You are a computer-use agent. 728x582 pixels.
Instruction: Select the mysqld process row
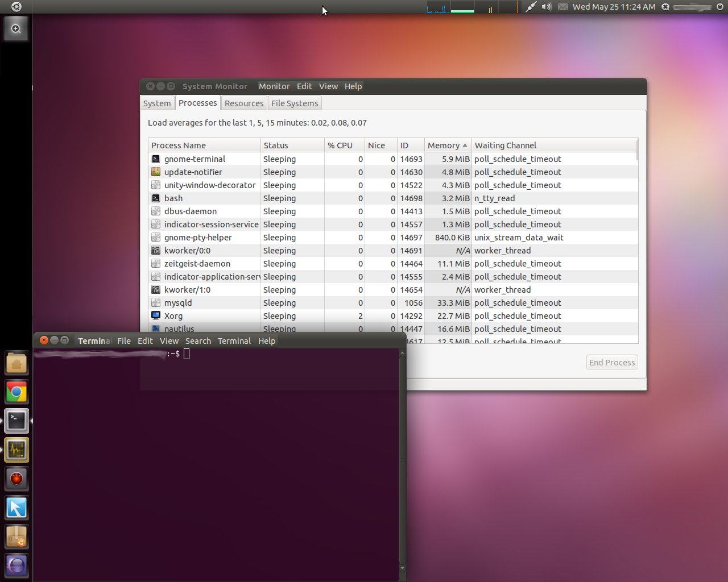click(178, 303)
